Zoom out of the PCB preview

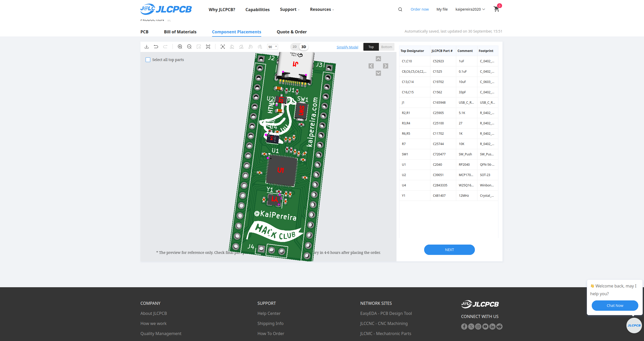(x=189, y=47)
